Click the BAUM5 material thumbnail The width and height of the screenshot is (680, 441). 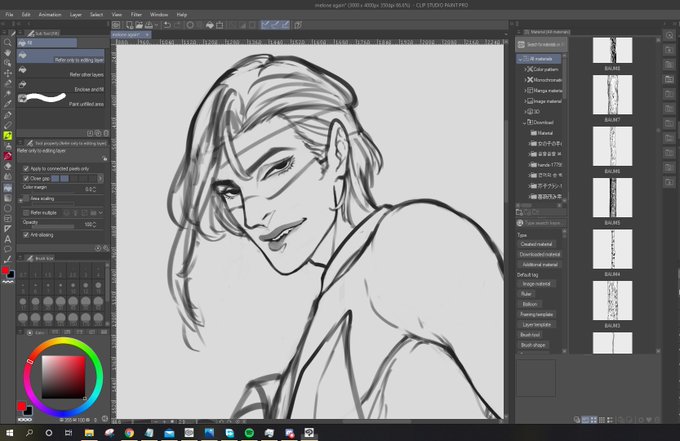coord(612,197)
